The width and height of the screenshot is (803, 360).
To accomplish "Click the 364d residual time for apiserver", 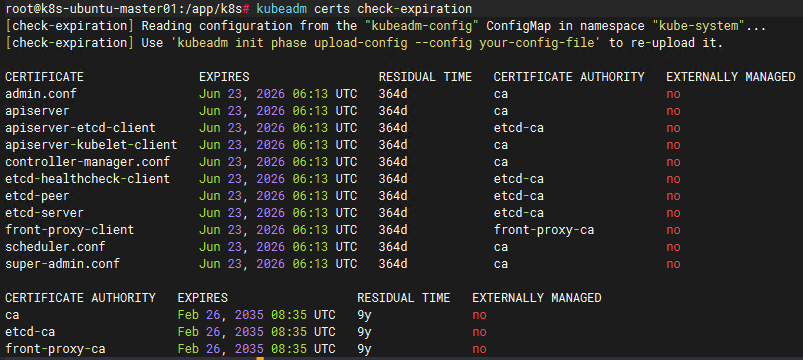I will (393, 111).
